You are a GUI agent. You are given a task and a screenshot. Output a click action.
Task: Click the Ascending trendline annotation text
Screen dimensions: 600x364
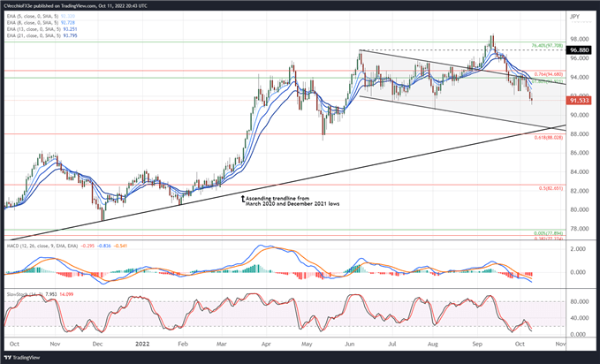pyautogui.click(x=292, y=201)
